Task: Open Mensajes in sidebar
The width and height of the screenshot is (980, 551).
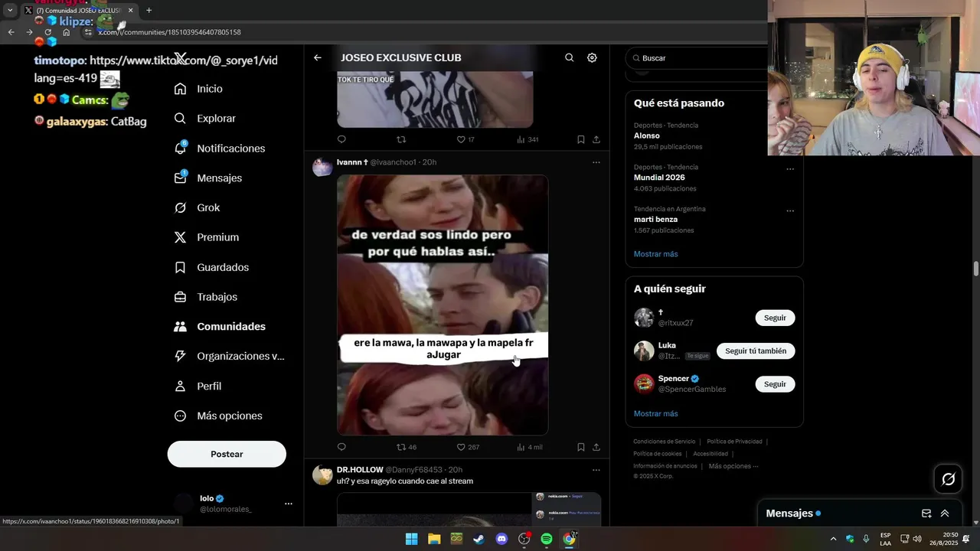Action: [208, 178]
